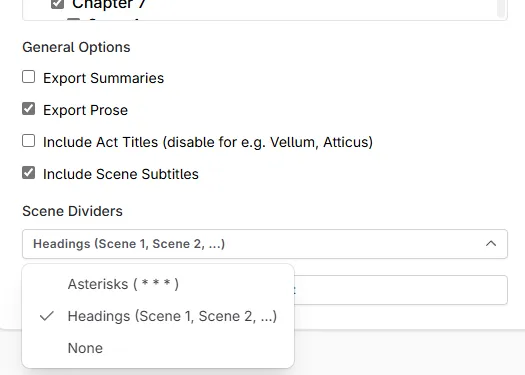
Task: Disable the Include Scene Subtitles checkbox
Action: (x=28, y=173)
